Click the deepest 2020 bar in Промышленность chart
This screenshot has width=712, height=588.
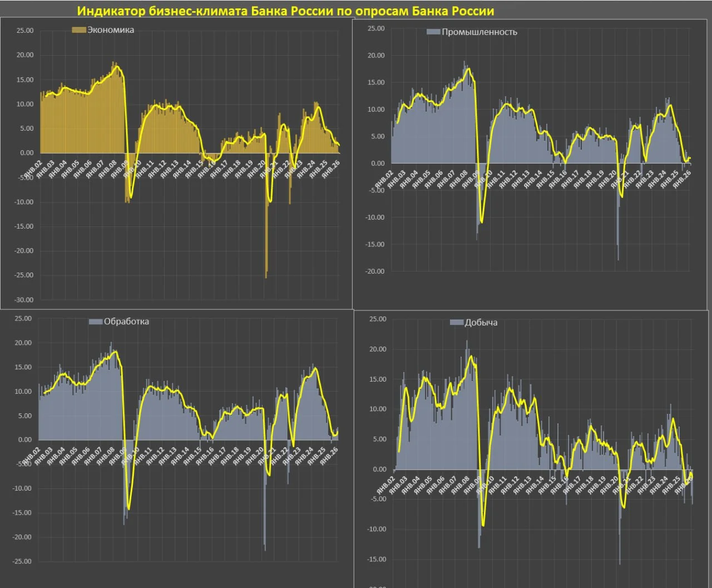618,245
